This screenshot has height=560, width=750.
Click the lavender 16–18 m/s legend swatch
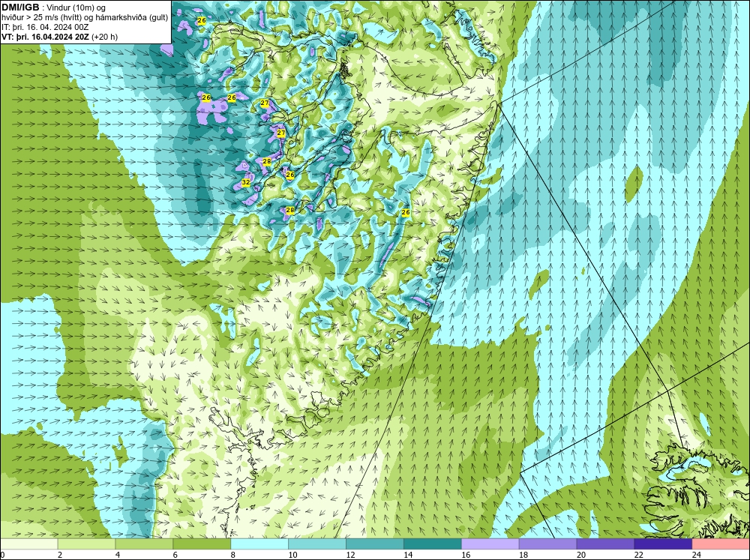[490, 544]
